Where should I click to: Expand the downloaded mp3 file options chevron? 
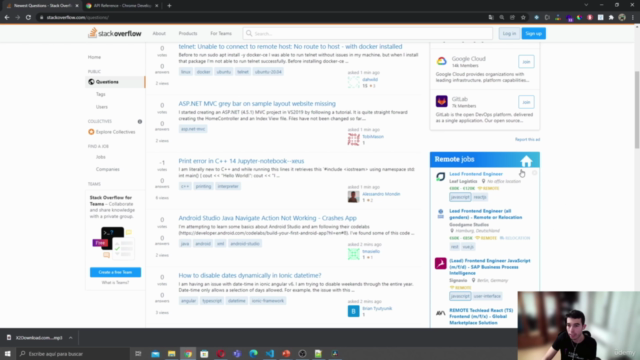(71, 338)
